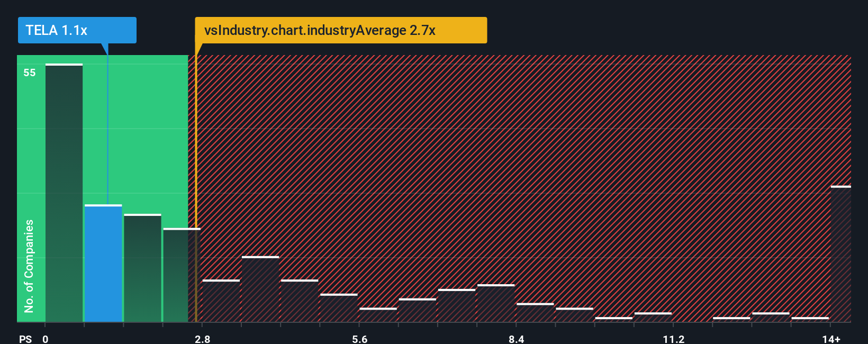868x344 pixels.
Task: Select the blue highlighted TELA histogram bar
Action: [103, 263]
